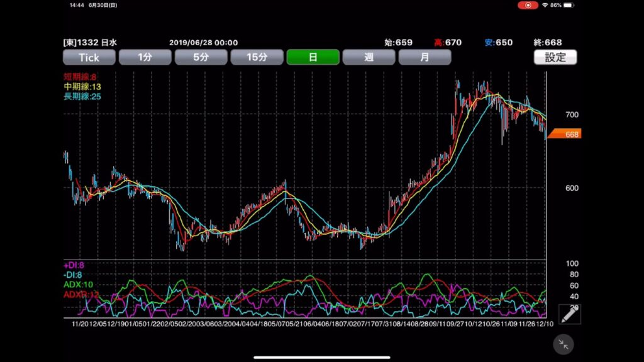Viewport: 644px width, 362px height.
Task: Tap the ADX:10 indicator label
Action: click(x=79, y=285)
